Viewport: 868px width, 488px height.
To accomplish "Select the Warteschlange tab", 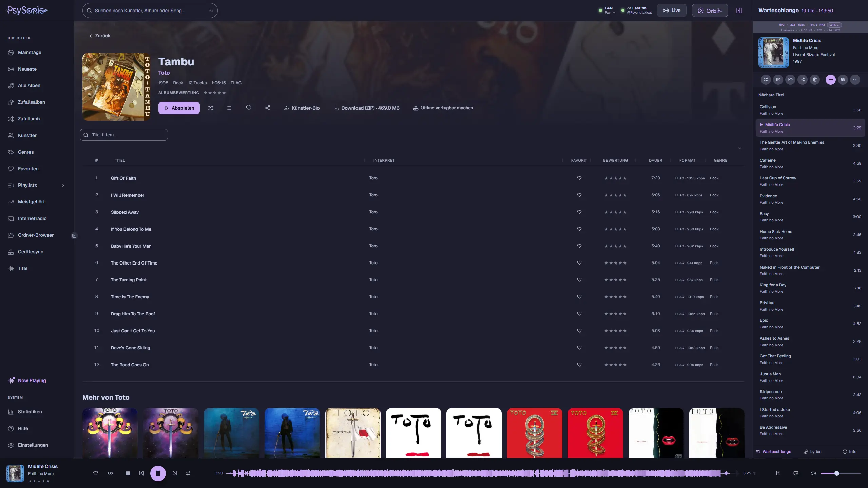I will 774,452.
